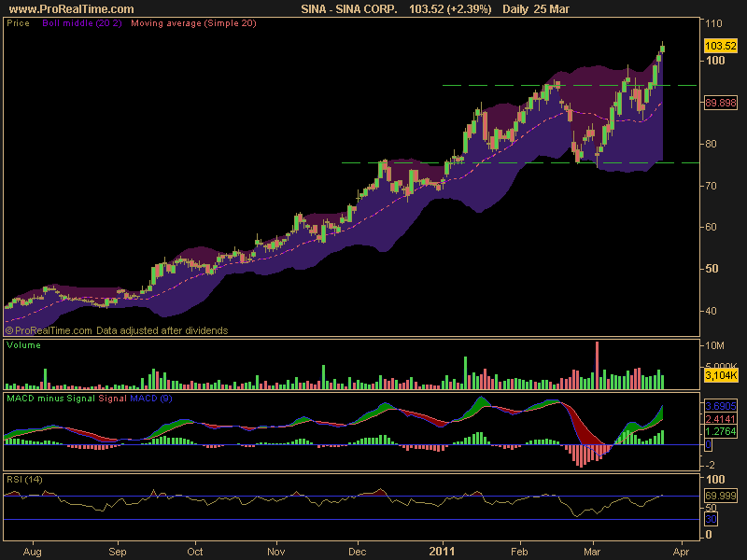This screenshot has height=560, width=747.
Task: Select the RSI (14) panel label
Action: [24, 480]
